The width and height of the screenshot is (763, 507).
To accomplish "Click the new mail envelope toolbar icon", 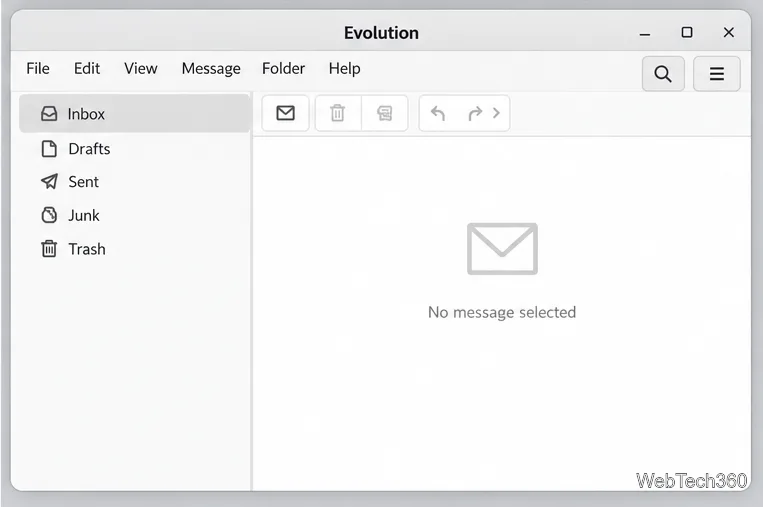I will (x=286, y=113).
